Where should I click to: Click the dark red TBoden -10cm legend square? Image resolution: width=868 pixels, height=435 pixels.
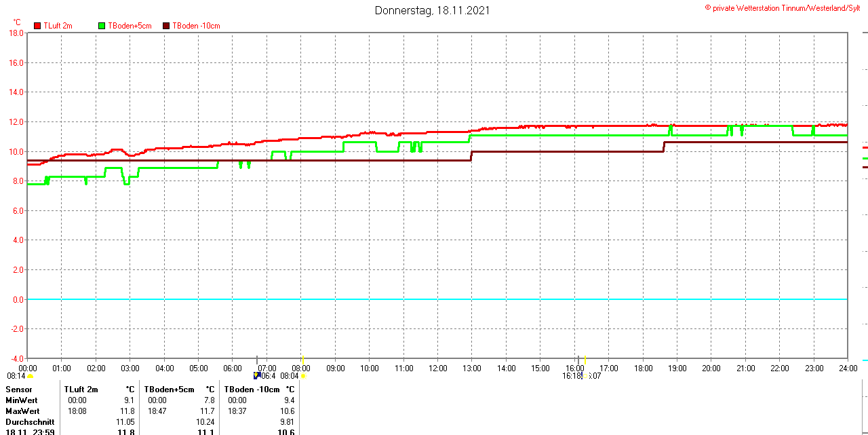(x=166, y=26)
